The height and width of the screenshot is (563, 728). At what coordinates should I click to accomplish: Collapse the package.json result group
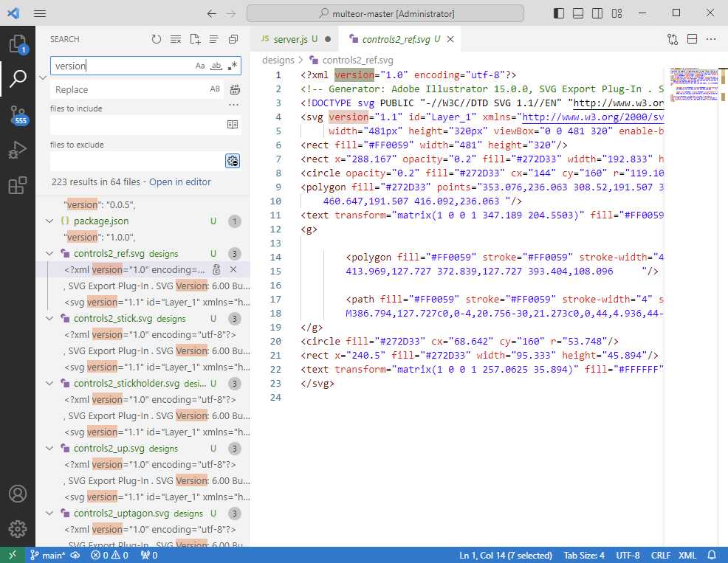point(49,221)
